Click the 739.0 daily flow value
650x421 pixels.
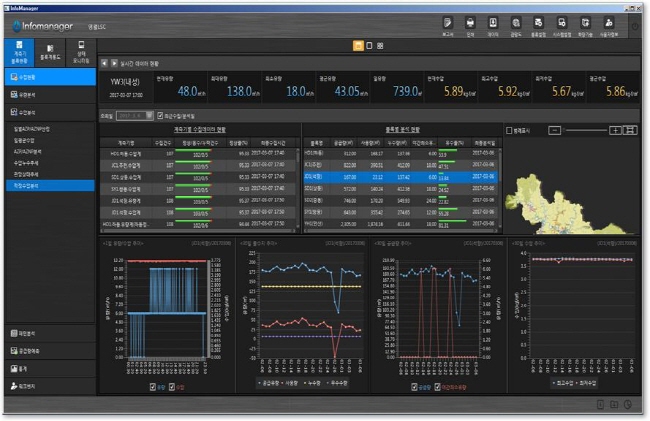pos(405,91)
